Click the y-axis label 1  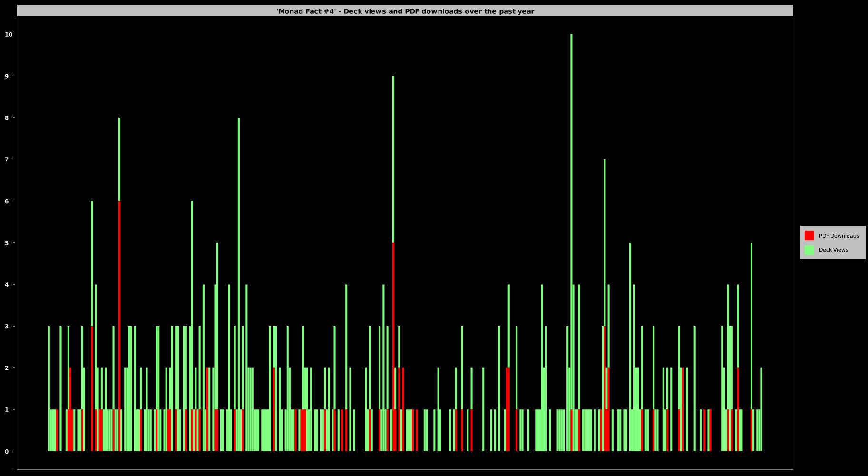tap(7, 410)
